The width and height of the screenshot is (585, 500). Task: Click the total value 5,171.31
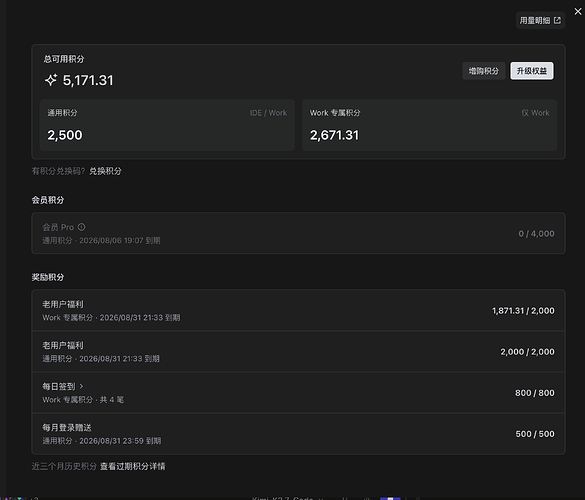(x=88, y=80)
